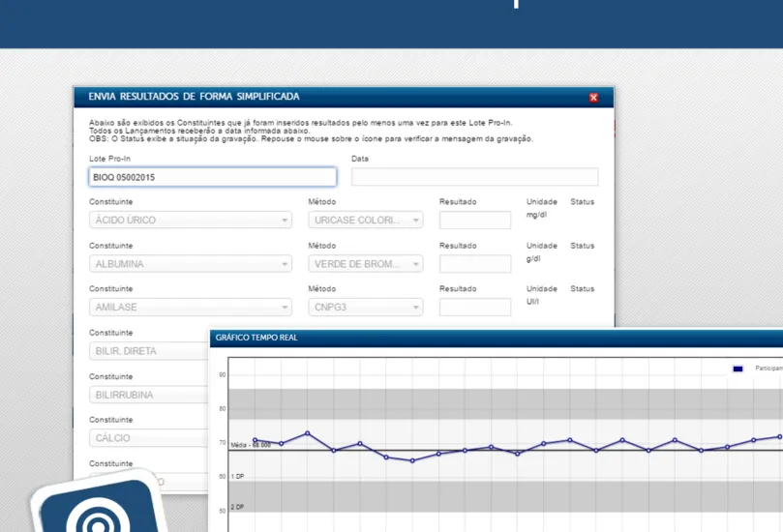
Task: Open the ALBUMINA constituinte dropdown
Action: pos(285,264)
